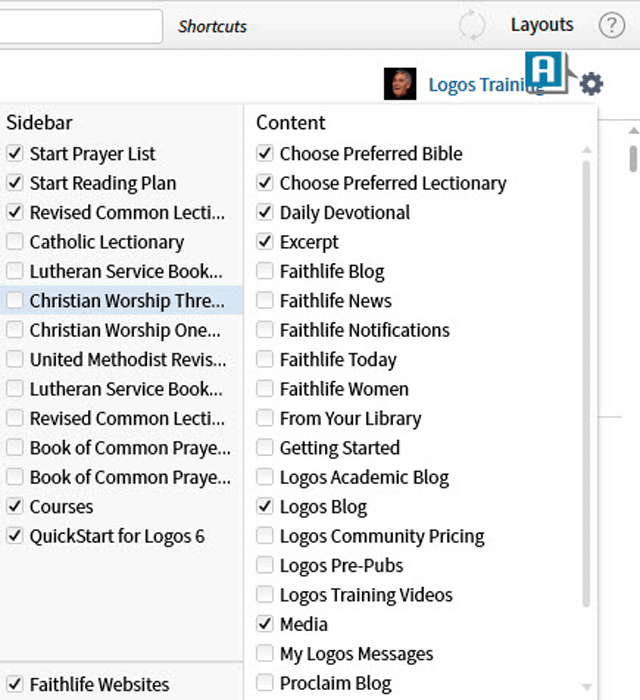Viewport: 640px width, 700px height.
Task: Click the sync refresh icon
Action: (x=472, y=26)
